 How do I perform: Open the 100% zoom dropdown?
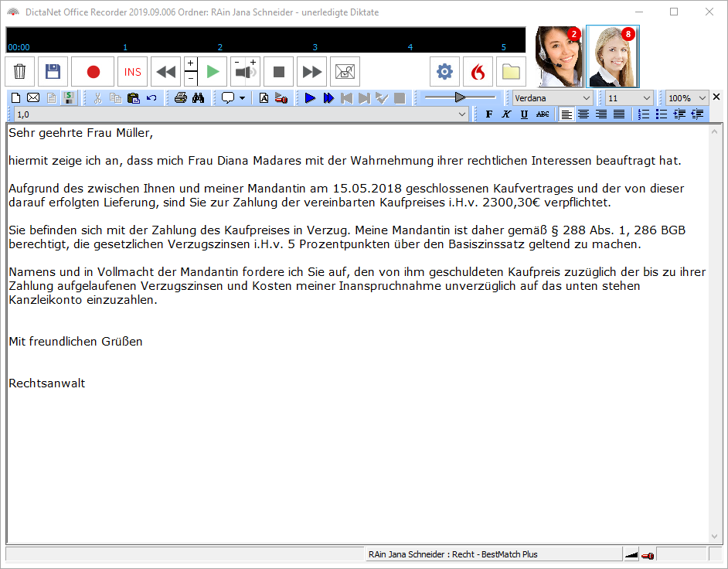click(x=687, y=98)
